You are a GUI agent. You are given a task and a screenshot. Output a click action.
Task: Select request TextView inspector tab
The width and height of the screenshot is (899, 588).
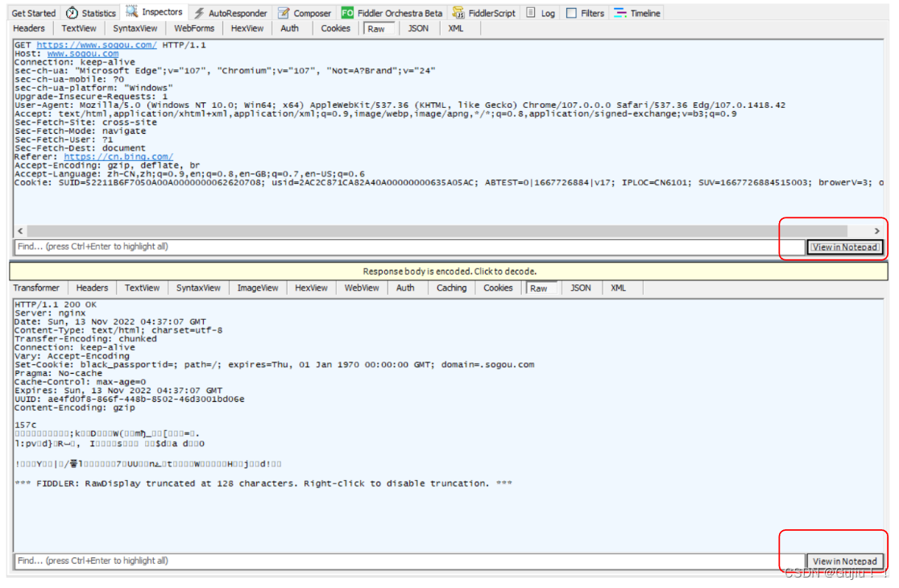[x=79, y=28]
